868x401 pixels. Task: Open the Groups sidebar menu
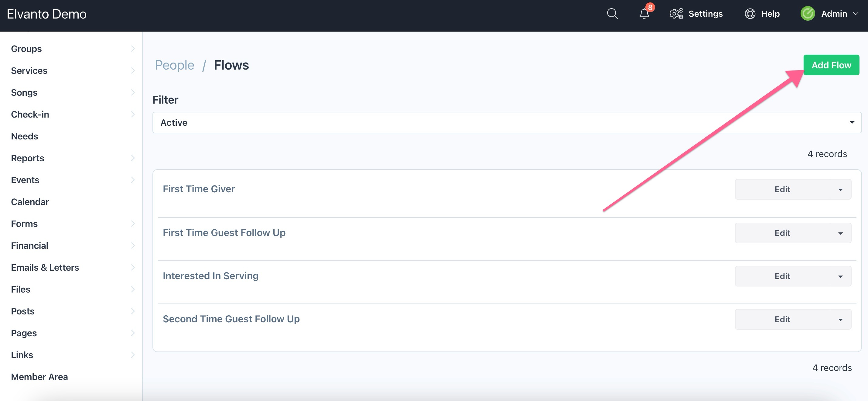pyautogui.click(x=26, y=49)
